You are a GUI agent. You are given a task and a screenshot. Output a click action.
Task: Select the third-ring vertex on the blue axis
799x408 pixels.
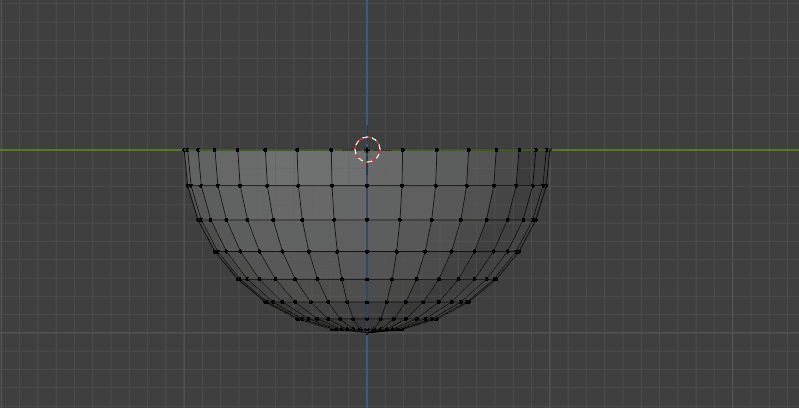click(367, 219)
